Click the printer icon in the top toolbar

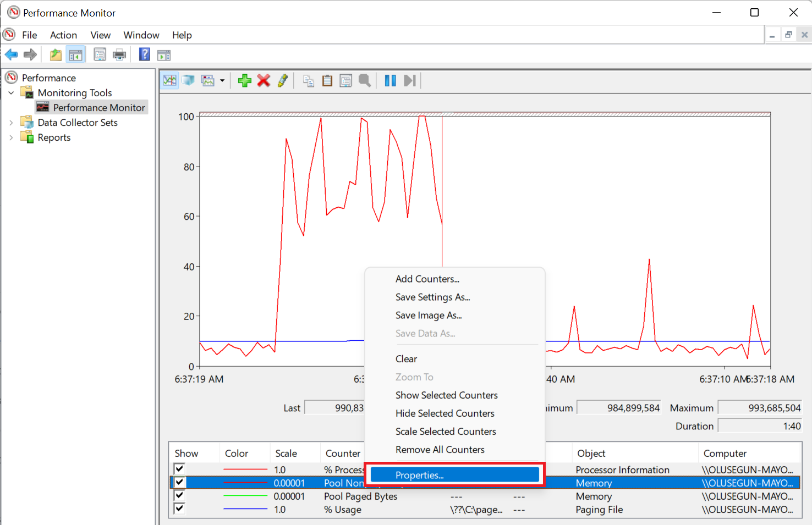pos(119,54)
